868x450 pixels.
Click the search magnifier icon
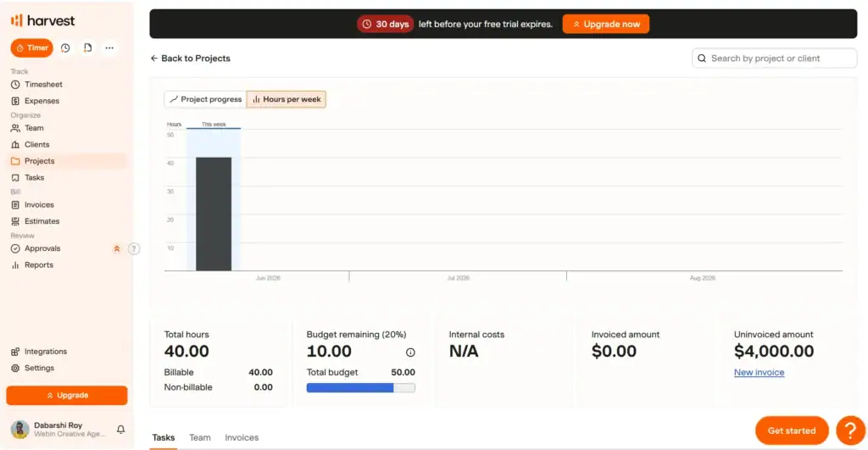(x=702, y=58)
